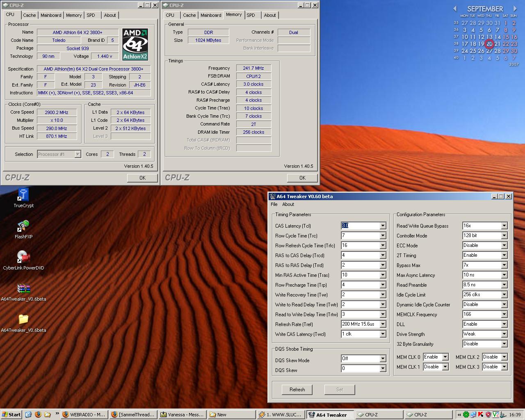Click OK in the right CPU-Z Memory window
The width and height of the screenshot is (525, 420).
[302, 178]
